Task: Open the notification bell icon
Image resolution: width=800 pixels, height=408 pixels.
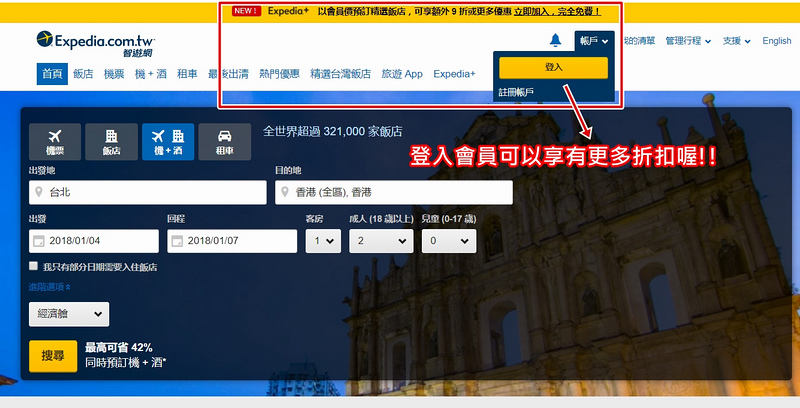Action: (x=556, y=40)
